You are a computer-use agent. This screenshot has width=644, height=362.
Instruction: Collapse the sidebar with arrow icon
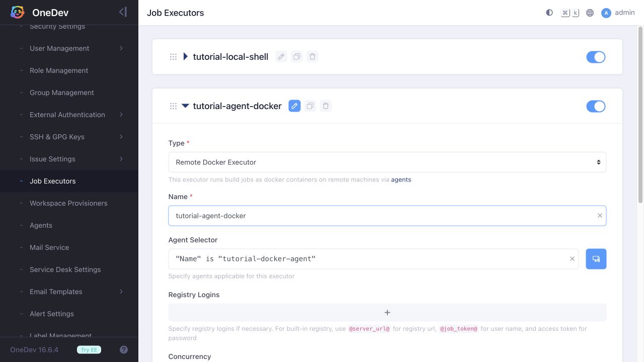123,12
